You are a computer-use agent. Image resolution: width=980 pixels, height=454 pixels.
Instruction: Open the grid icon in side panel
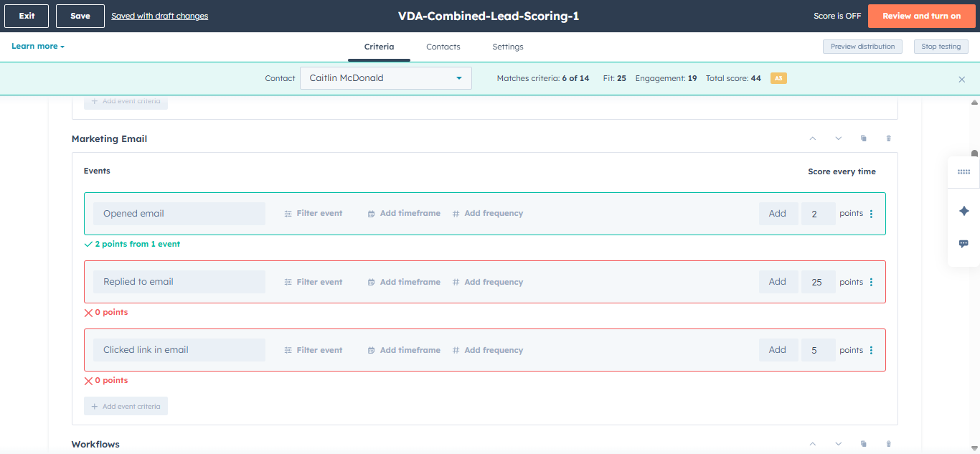(x=963, y=172)
